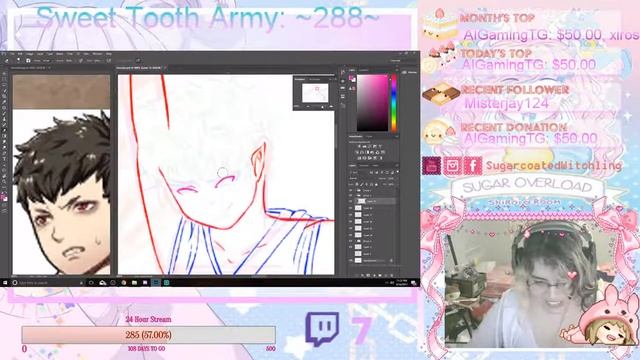Open the brush settings panel from options bar
The image size is (640, 360).
pos(28,61)
